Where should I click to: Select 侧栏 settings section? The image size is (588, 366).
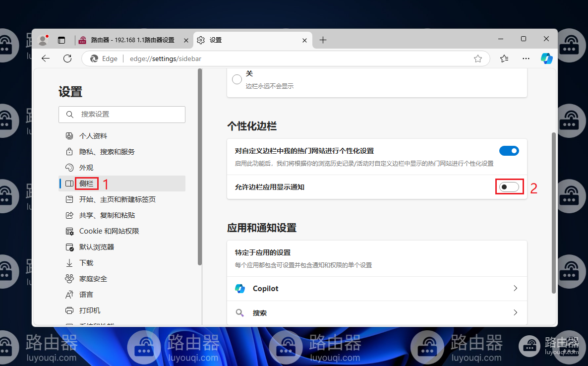point(122,183)
